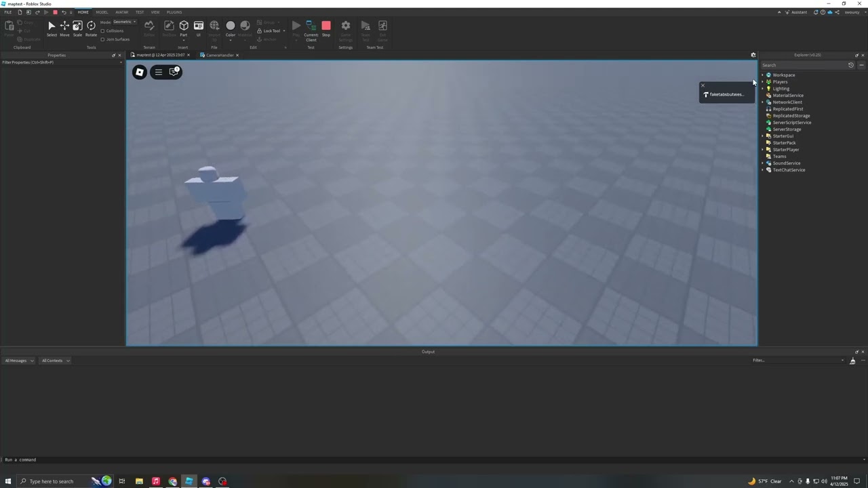Close the CameraHandler tab
The width and height of the screenshot is (868, 488).
click(237, 55)
